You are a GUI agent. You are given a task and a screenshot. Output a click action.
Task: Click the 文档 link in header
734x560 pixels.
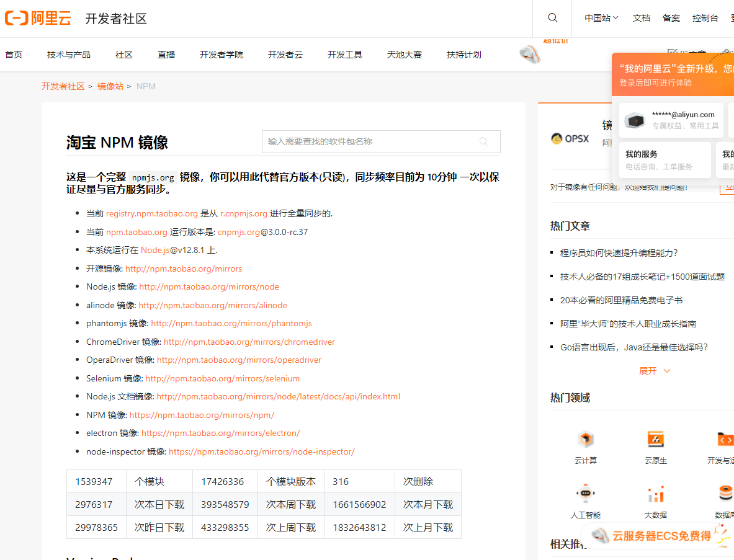coord(642,18)
